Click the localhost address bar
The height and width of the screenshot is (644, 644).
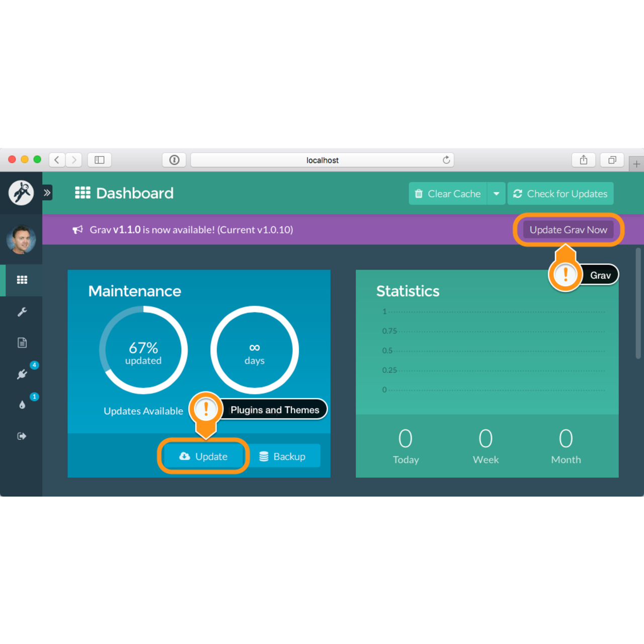[x=322, y=160]
